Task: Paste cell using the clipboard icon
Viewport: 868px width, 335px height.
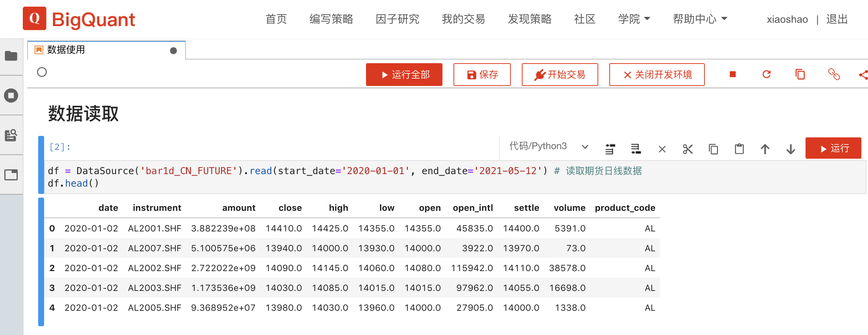Action: point(739,149)
